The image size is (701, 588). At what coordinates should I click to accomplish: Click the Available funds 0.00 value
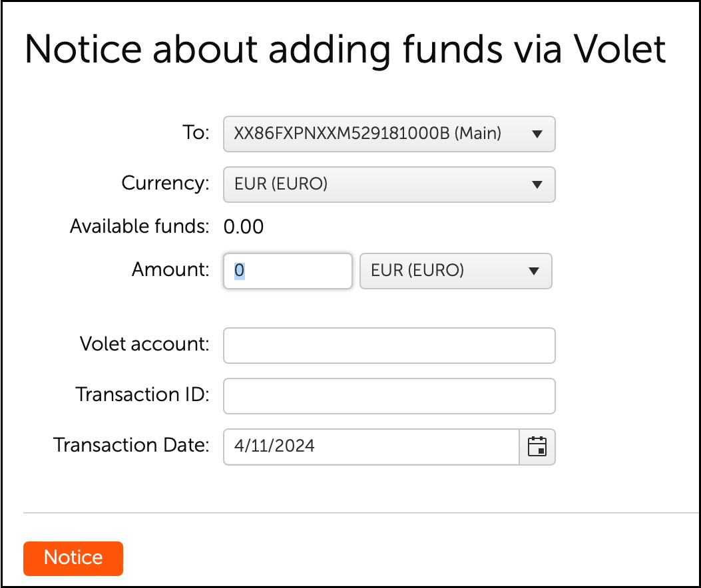(x=244, y=227)
